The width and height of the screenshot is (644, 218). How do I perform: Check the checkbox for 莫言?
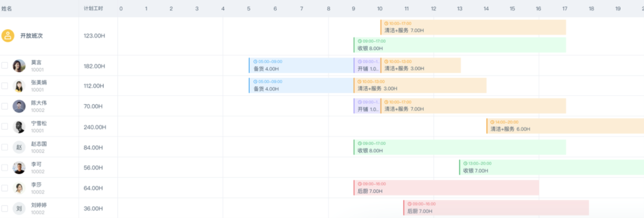[5, 66]
